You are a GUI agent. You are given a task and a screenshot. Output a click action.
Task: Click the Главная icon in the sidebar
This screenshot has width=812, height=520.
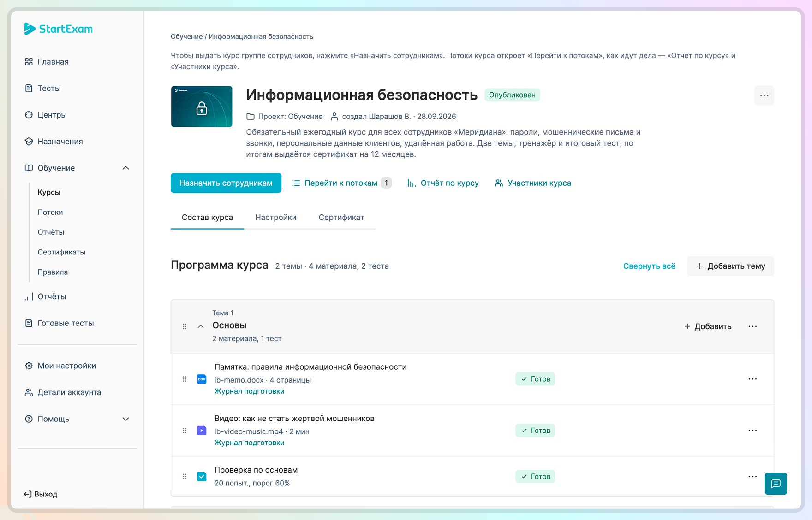point(29,62)
